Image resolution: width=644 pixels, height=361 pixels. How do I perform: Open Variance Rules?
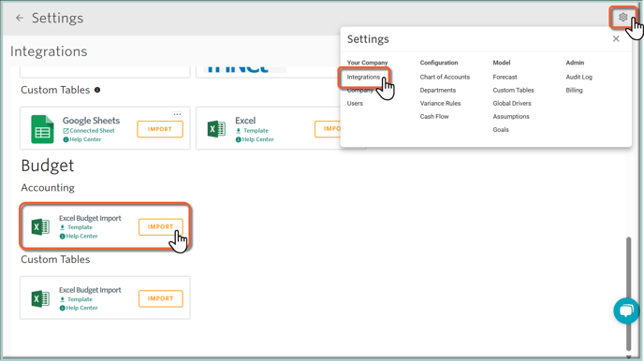coord(440,104)
